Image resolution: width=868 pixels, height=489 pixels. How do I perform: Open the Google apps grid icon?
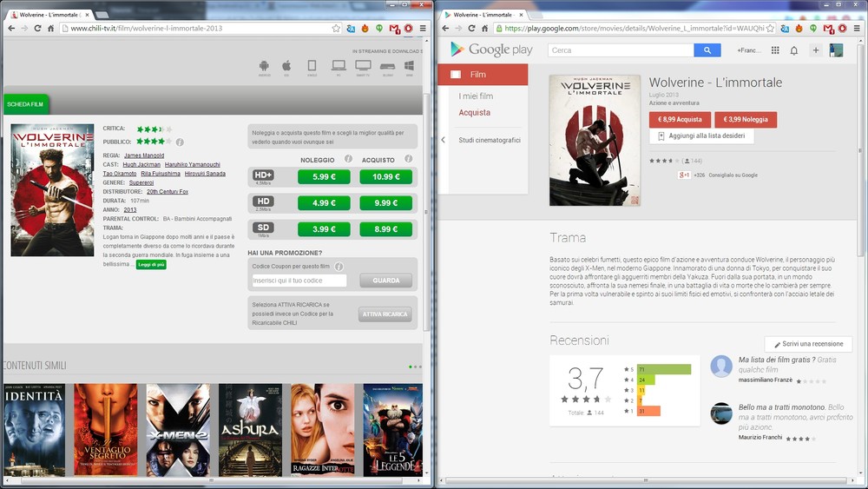pyautogui.click(x=775, y=50)
